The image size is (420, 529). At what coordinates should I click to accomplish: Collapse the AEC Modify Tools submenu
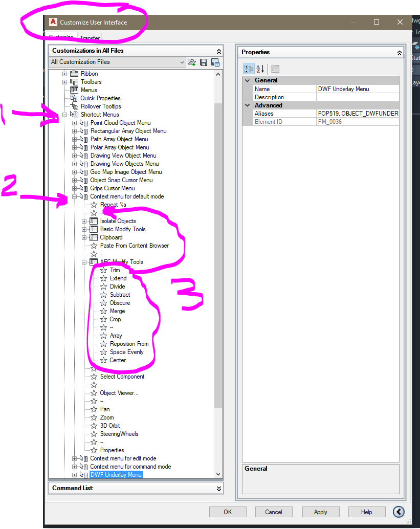84,262
